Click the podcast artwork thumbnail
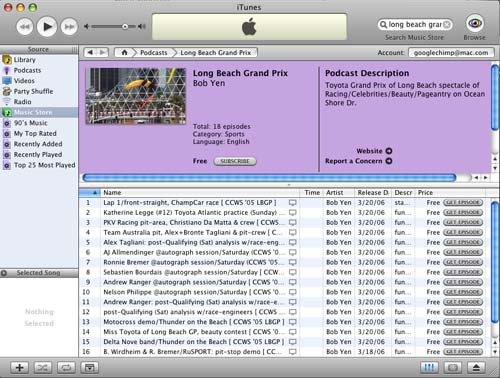This screenshot has width=500, height=378. (x=136, y=96)
